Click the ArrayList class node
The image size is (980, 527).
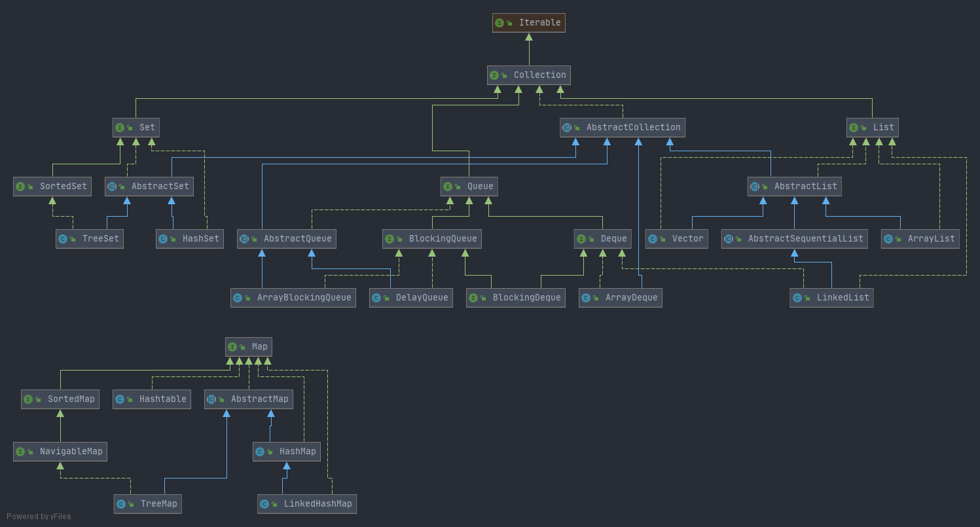920,239
